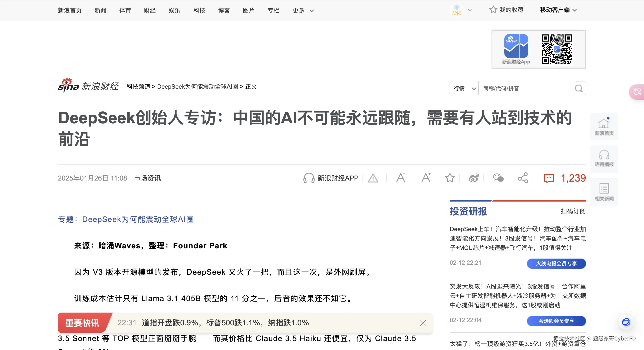Open the 行情 search type dropdown

pyautogui.click(x=464, y=88)
